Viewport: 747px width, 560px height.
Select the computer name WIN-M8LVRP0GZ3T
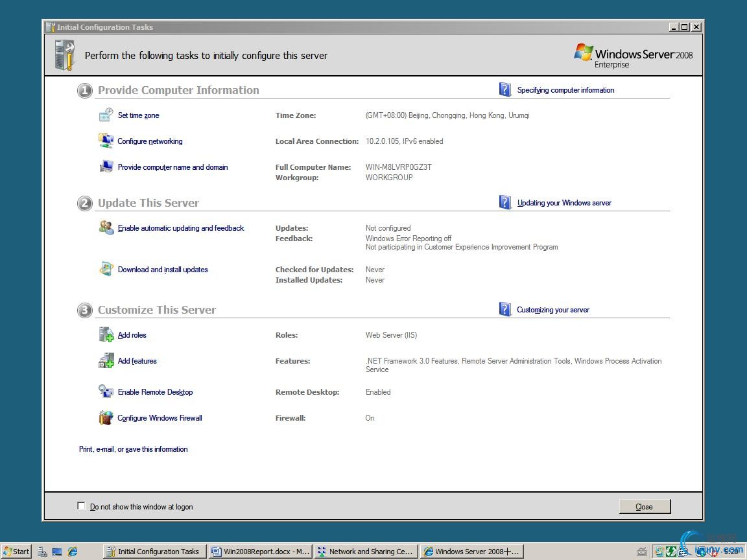click(x=399, y=167)
